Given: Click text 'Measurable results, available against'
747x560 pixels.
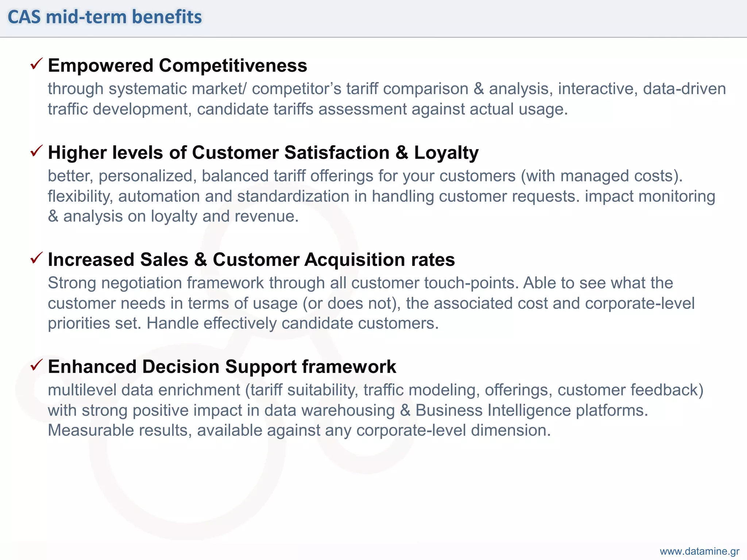Looking at the screenshot, I should tap(184, 431).
